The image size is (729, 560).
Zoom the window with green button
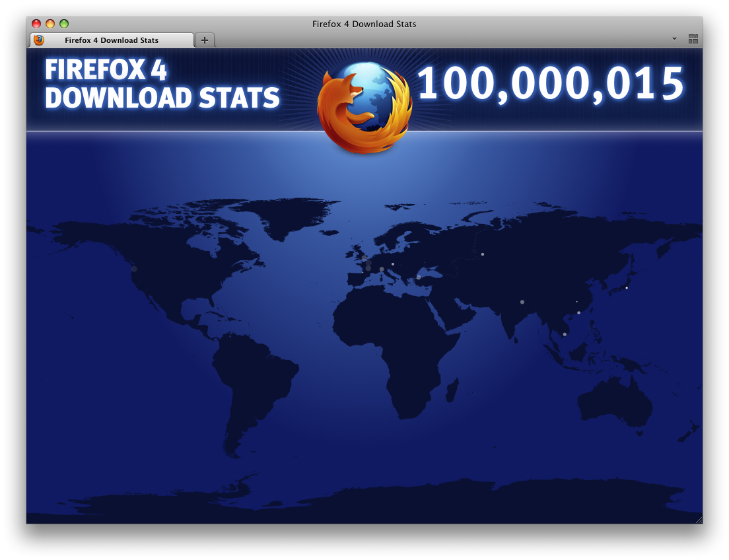[x=64, y=24]
